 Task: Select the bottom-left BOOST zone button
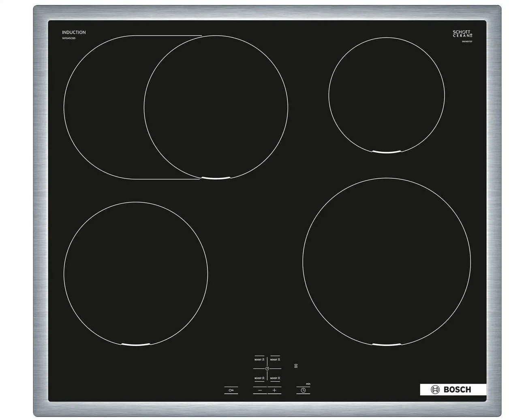[x=259, y=378]
